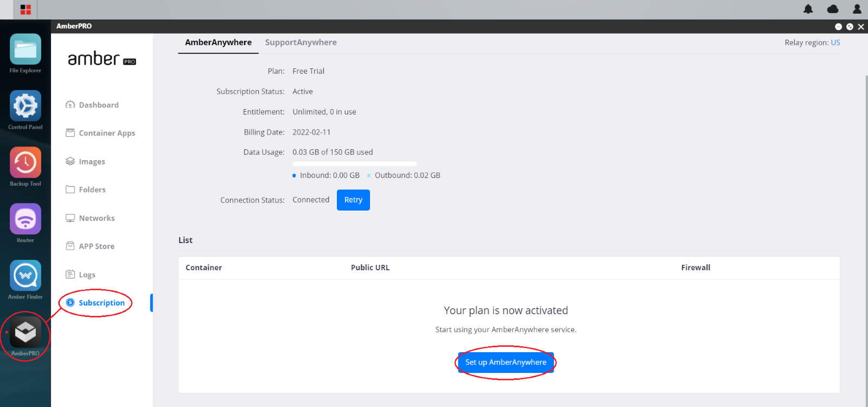Open Container Apps section
The image size is (868, 407).
(107, 133)
